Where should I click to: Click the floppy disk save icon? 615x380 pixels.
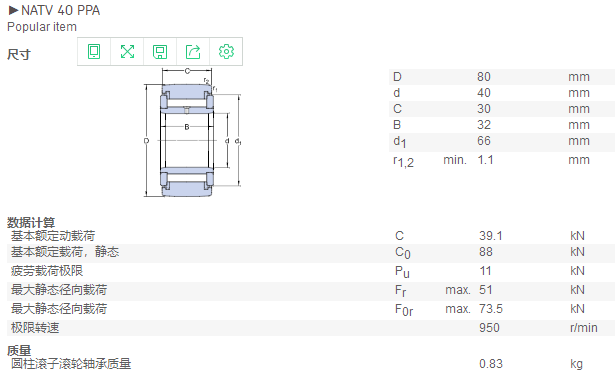pos(160,51)
